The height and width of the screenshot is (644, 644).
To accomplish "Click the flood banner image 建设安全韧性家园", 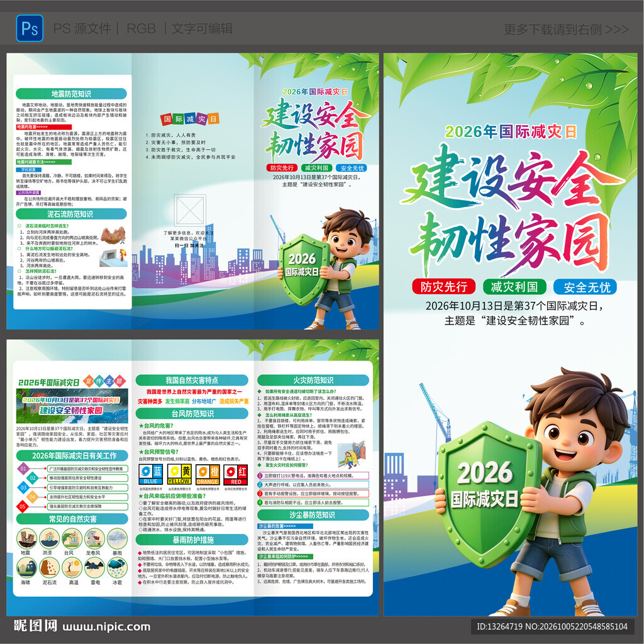I will pos(72,406).
